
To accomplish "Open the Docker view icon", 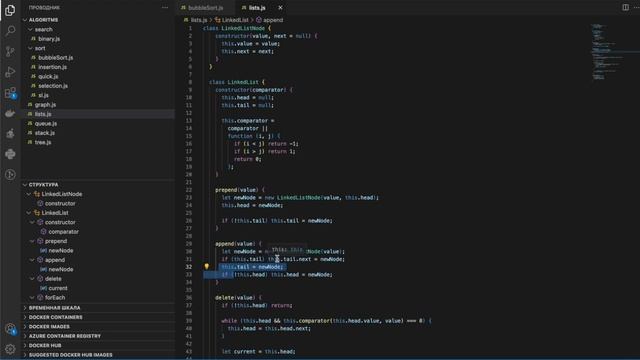I will (10, 113).
